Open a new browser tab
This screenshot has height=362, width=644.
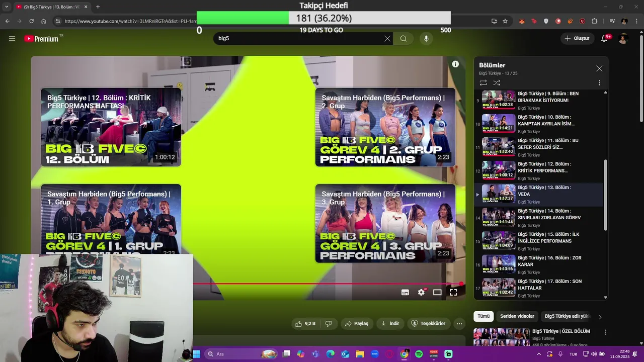coord(98,7)
